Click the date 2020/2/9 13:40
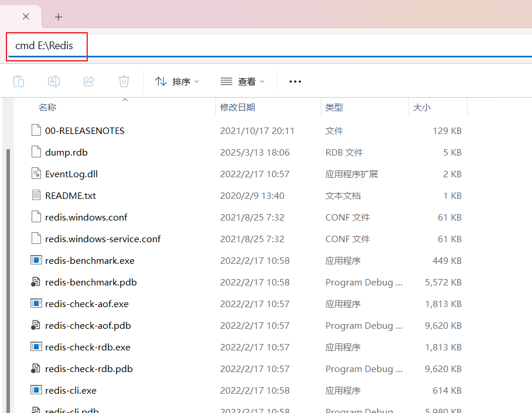The width and height of the screenshot is (532, 413). [252, 195]
